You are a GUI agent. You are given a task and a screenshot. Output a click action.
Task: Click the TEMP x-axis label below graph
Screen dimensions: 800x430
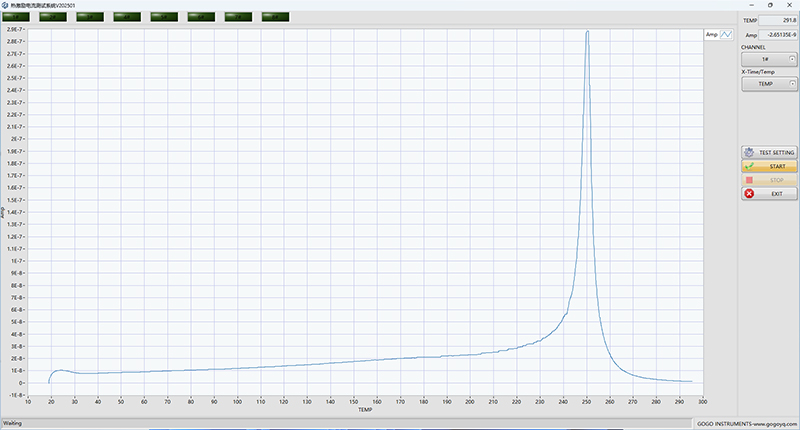tap(365, 410)
